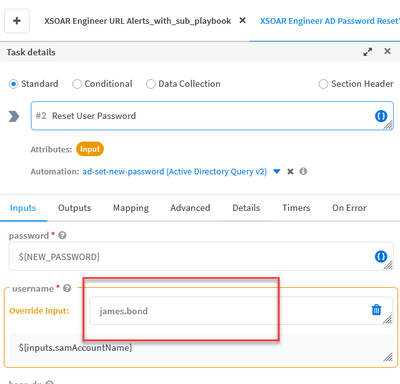This screenshot has width=400, height=384.
Task: Click curly-brace icon in task name field
Action: coord(381,116)
